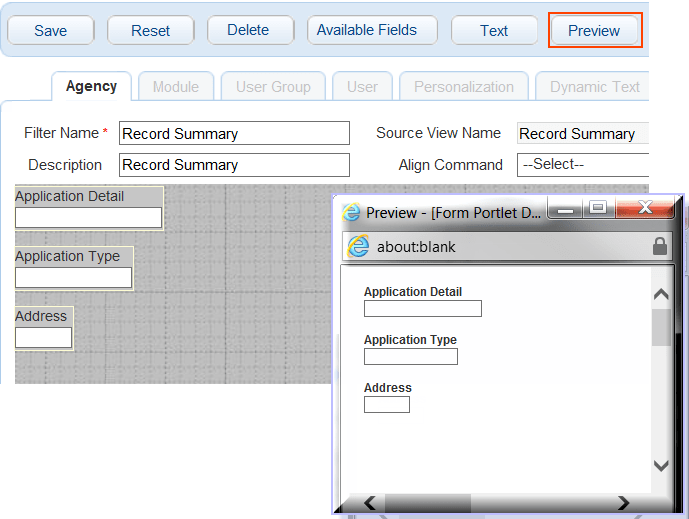Click the preview's horizontal scroll right arrow
Screen dimensions: 689x519
623,502
